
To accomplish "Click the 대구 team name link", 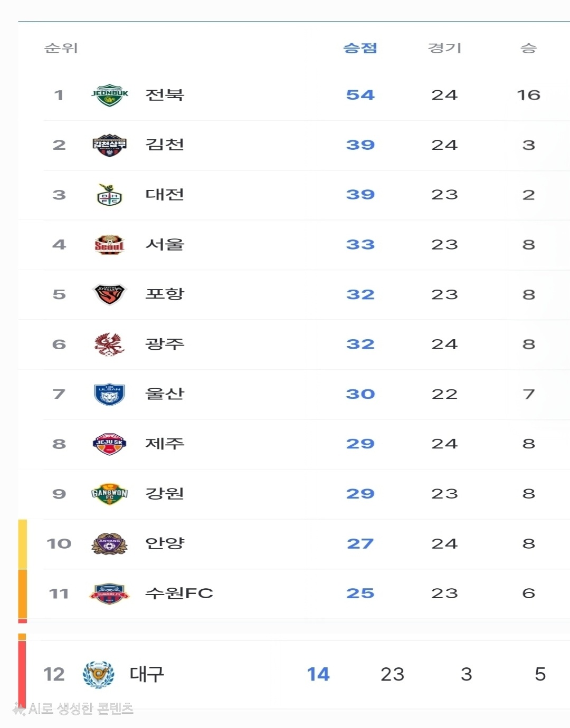I will pos(147,674).
